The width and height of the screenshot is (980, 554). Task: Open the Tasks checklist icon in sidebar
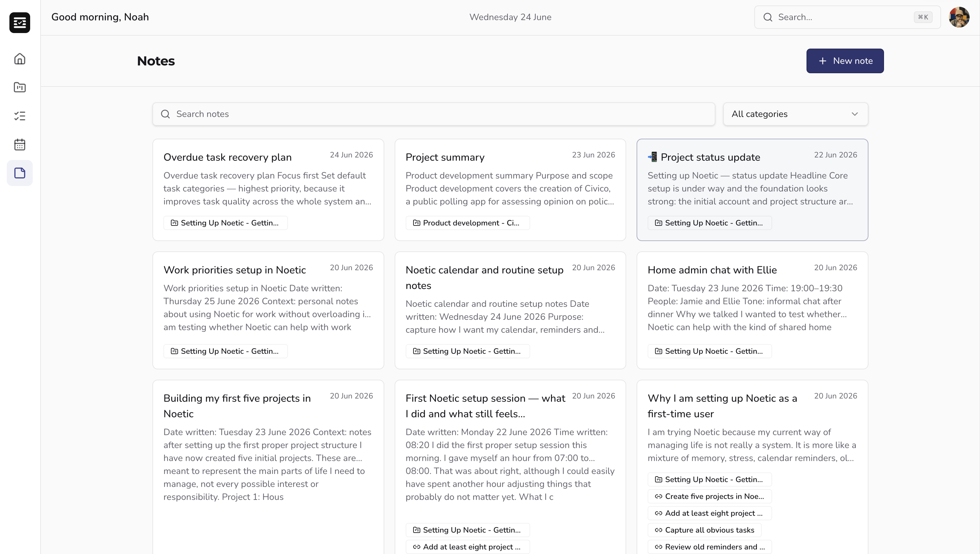[19, 116]
